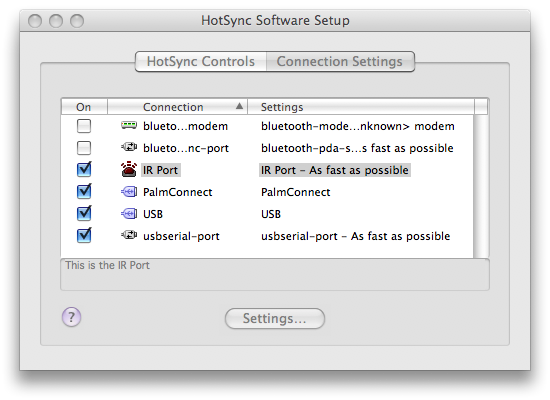Viewport: 550px width, 400px height.
Task: Sort list by the On column header
Action: tap(84, 107)
